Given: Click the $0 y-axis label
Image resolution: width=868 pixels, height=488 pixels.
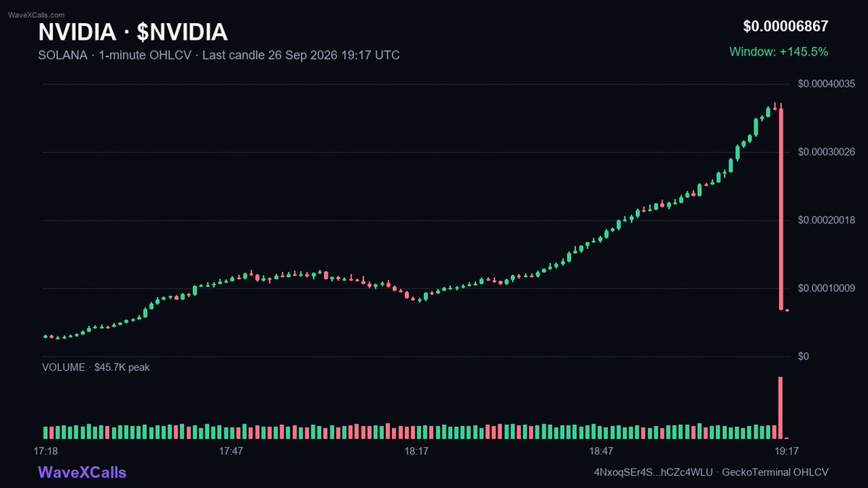Looking at the screenshot, I should pos(803,356).
